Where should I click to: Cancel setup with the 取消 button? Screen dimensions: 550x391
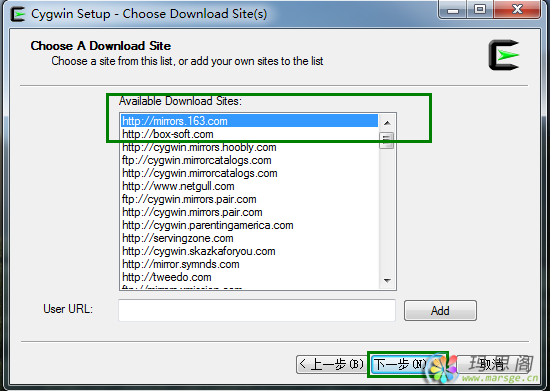(x=493, y=364)
